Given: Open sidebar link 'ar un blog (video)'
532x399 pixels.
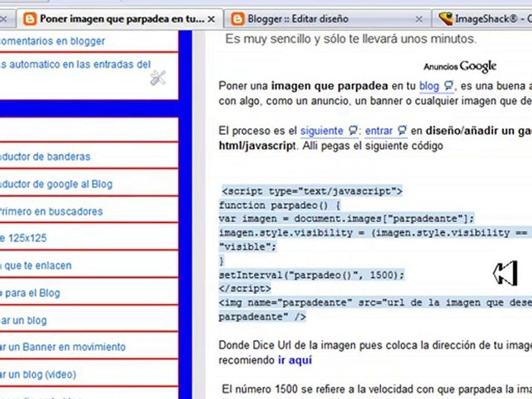Looking at the screenshot, I should coord(38,374).
